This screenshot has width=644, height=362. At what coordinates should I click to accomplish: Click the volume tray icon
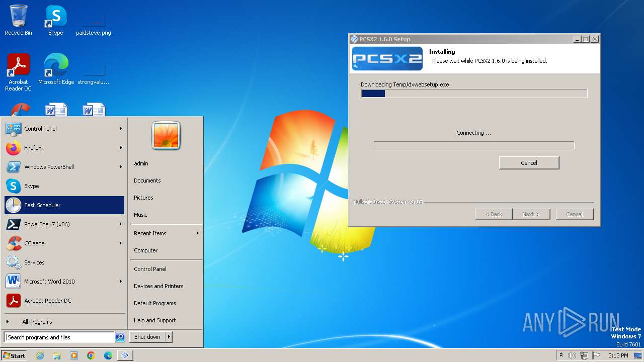pyautogui.click(x=572, y=355)
